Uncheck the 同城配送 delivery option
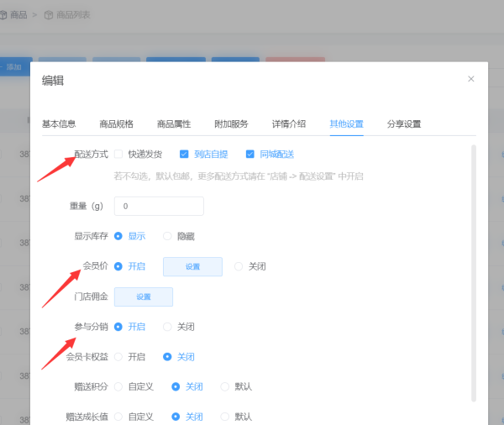This screenshot has width=504, height=425. [250, 155]
